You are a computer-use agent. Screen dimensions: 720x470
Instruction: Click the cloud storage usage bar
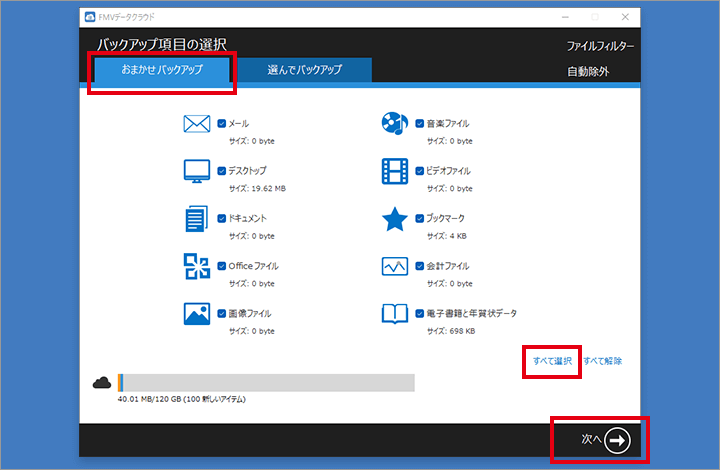[x=266, y=382]
